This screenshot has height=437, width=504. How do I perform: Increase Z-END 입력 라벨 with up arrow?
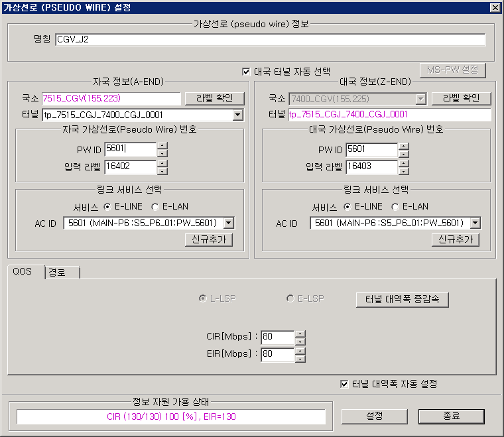click(403, 164)
